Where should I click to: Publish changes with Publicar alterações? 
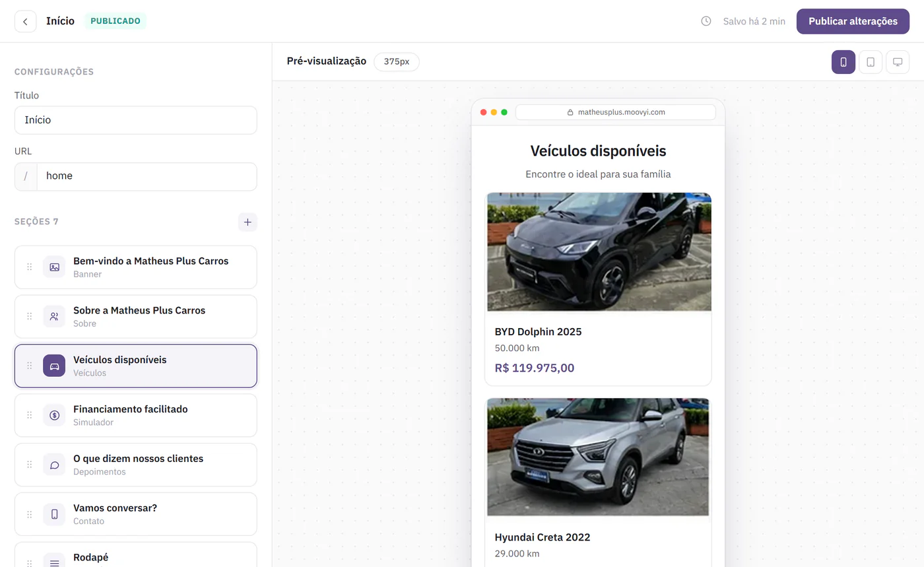pos(853,21)
